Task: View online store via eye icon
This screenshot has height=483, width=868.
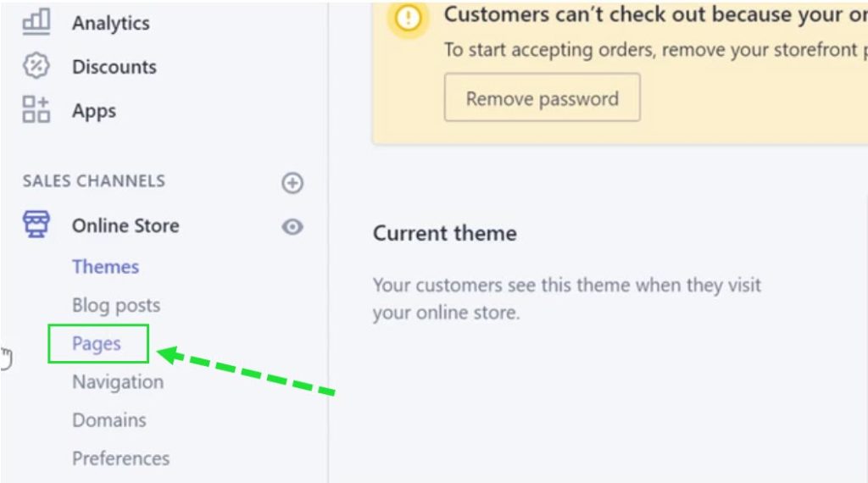Action: click(x=292, y=227)
